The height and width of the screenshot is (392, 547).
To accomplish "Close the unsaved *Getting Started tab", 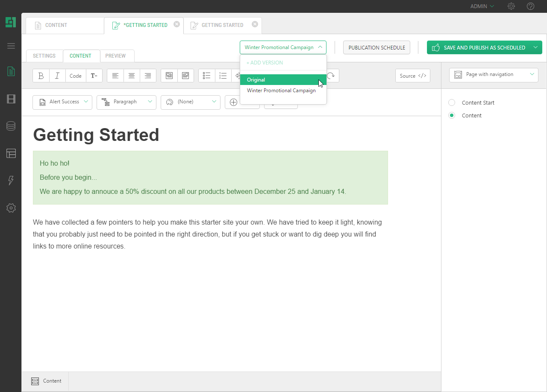I will (x=176, y=24).
